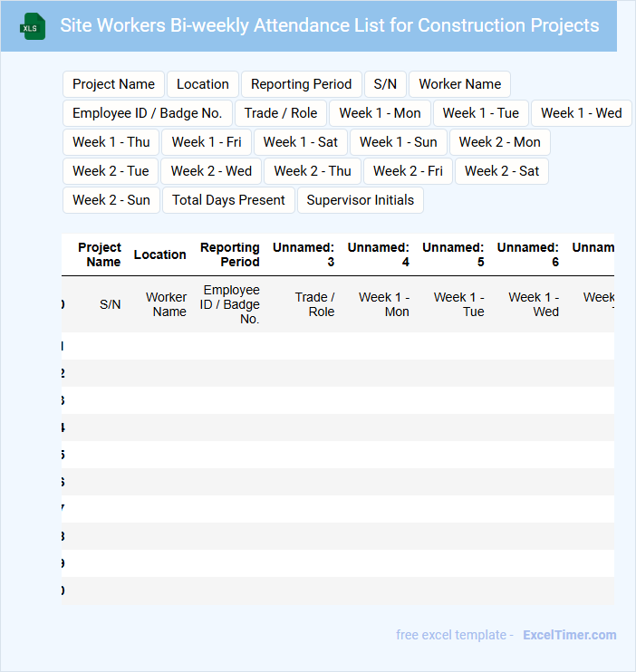Select the Week 2 - Fri tag

click(408, 171)
